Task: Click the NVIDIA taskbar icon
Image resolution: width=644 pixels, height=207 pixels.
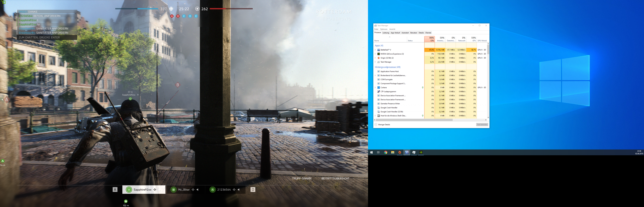Action: coord(421,152)
